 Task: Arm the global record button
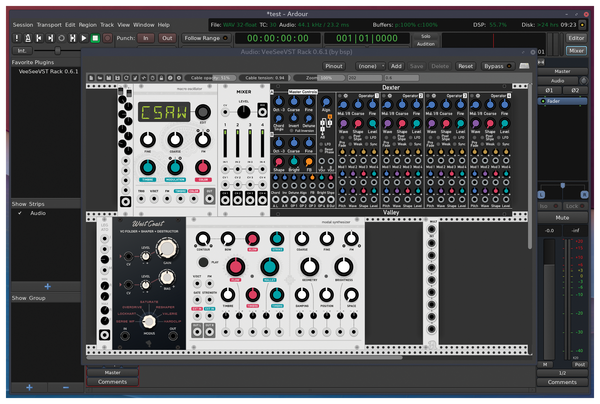tap(107, 38)
